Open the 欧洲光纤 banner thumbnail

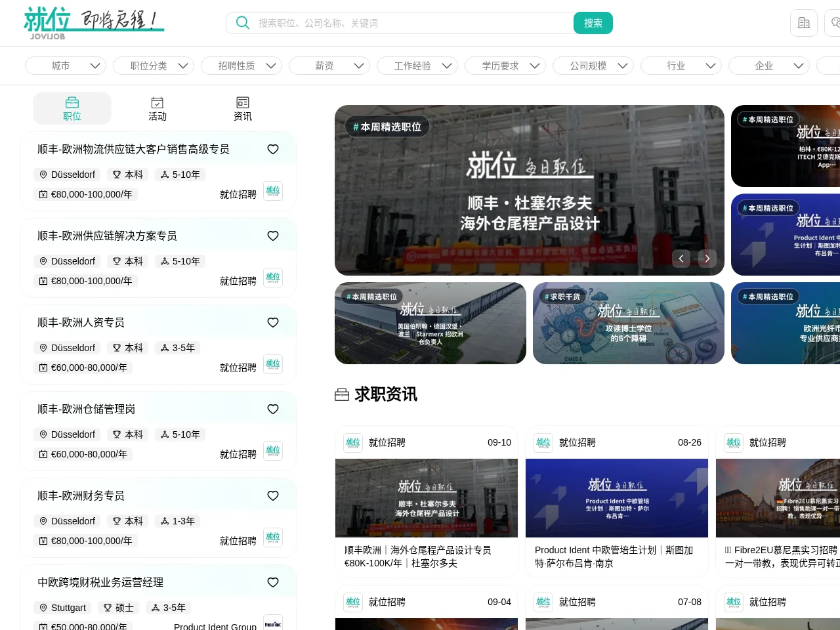click(786, 324)
